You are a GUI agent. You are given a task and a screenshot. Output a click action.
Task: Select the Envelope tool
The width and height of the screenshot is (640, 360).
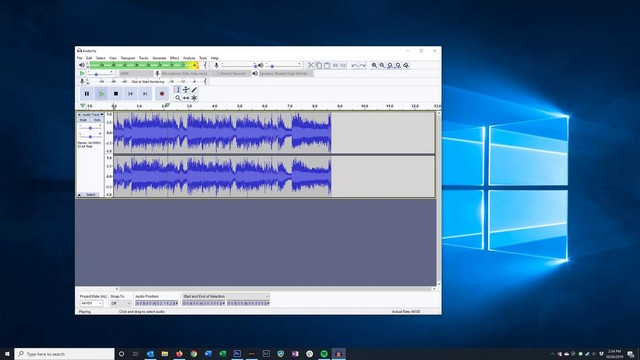point(186,90)
